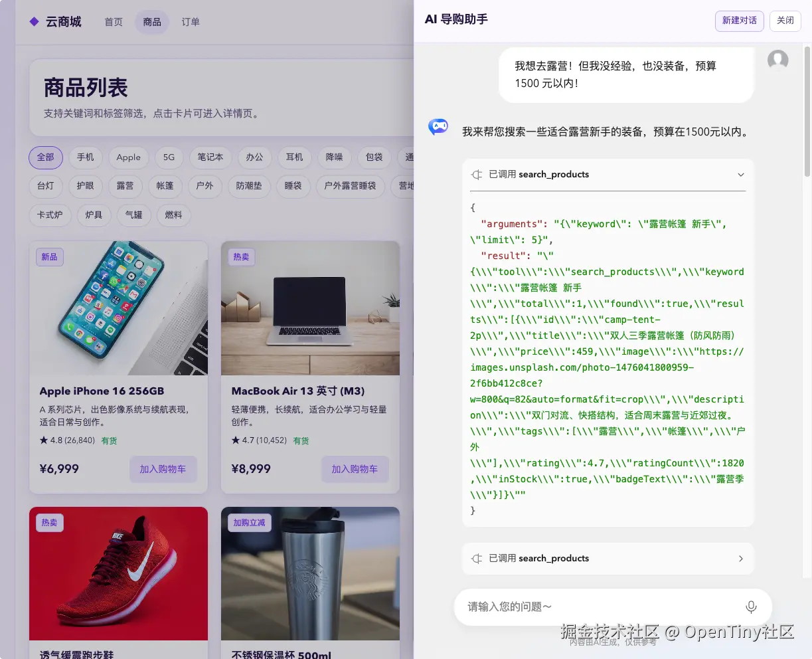The height and width of the screenshot is (659, 812).
Task: Click the microphone icon in chat input
Action: coord(751,607)
